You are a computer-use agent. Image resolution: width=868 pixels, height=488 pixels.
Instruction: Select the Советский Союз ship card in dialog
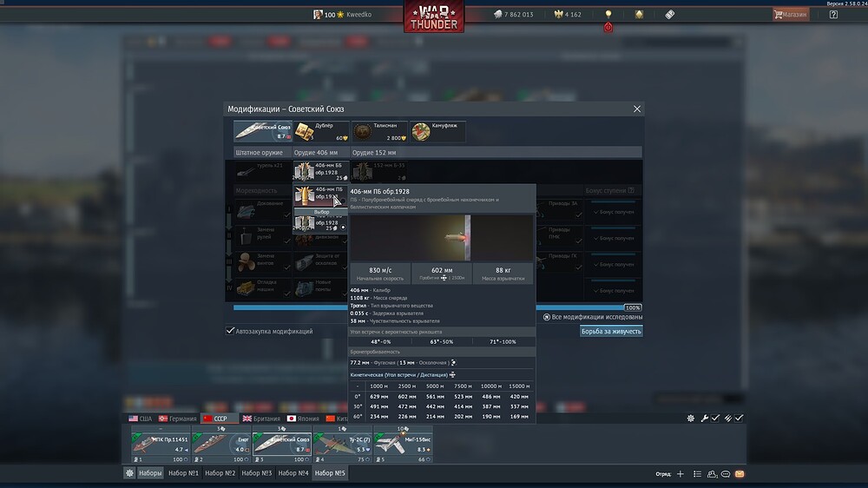click(262, 131)
